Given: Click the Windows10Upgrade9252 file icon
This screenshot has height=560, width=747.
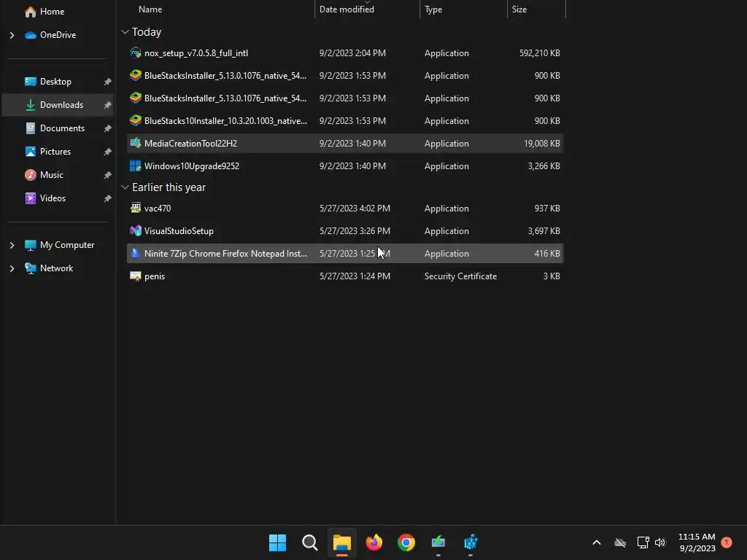Looking at the screenshot, I should pos(135,166).
